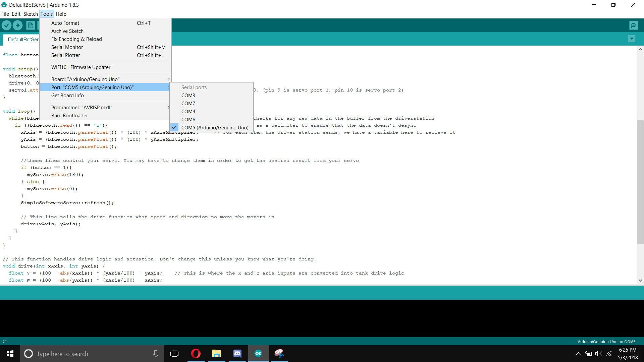
Task: Click the Show desktop sliver on taskbar
Action: (x=643, y=354)
